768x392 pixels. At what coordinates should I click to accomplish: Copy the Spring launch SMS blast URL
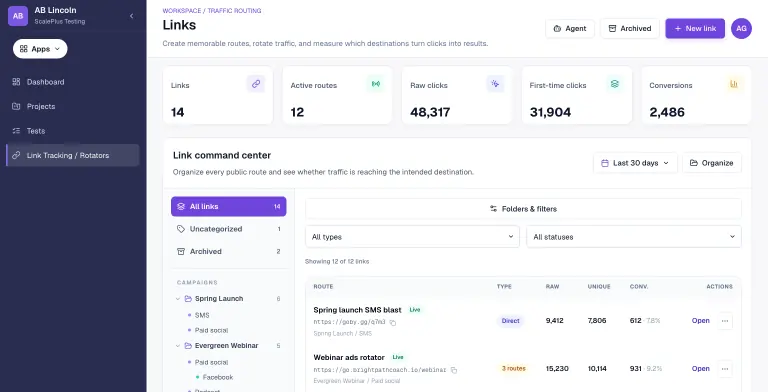click(x=393, y=322)
